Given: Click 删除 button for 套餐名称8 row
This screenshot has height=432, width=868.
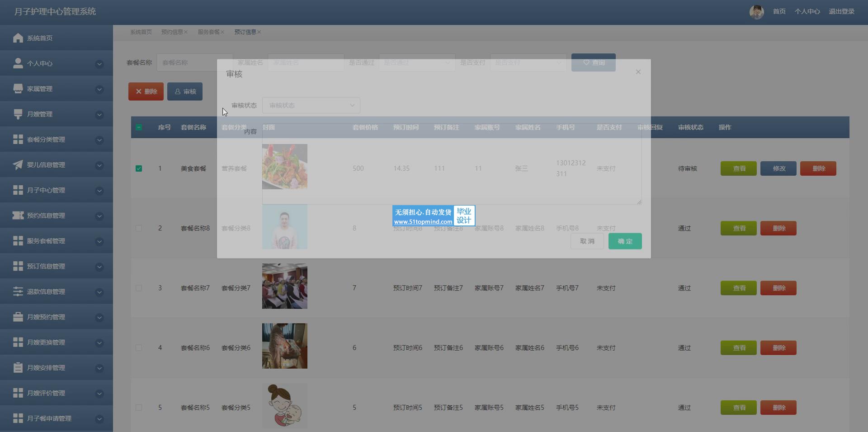Looking at the screenshot, I should point(778,228).
